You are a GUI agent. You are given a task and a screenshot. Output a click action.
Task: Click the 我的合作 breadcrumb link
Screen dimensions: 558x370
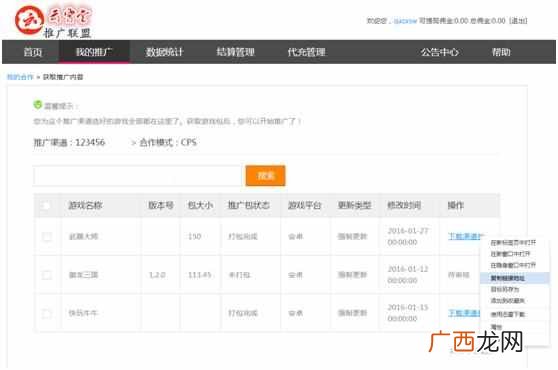(x=20, y=77)
